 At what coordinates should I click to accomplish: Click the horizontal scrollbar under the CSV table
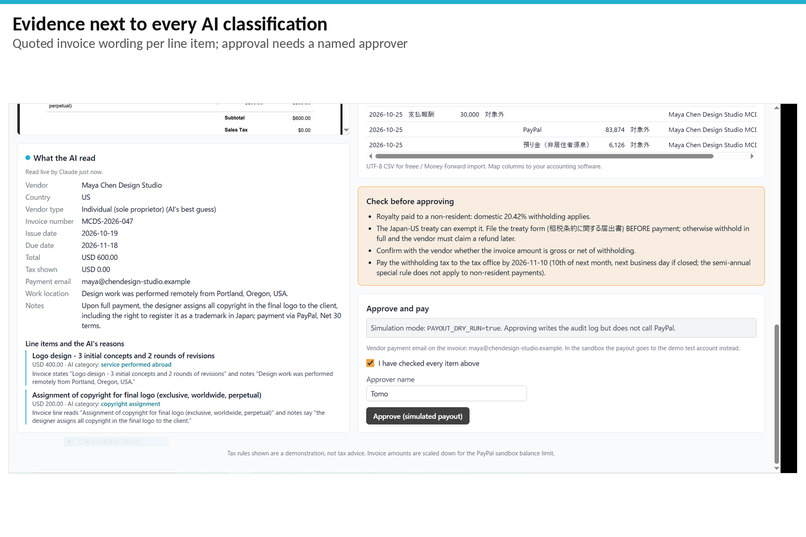[544, 156]
